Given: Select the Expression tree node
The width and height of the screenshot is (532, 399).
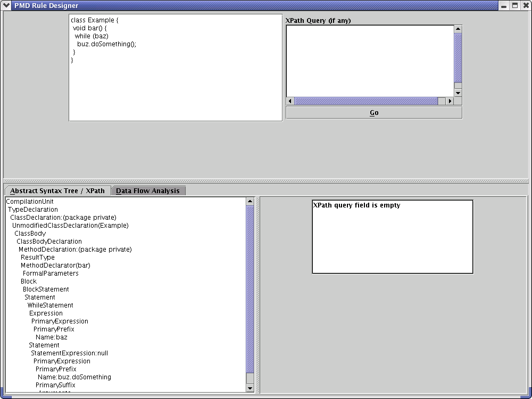Looking at the screenshot, I should (46, 313).
